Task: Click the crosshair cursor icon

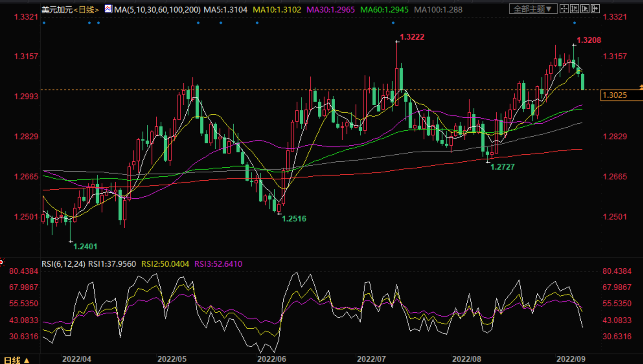Action: (564, 9)
